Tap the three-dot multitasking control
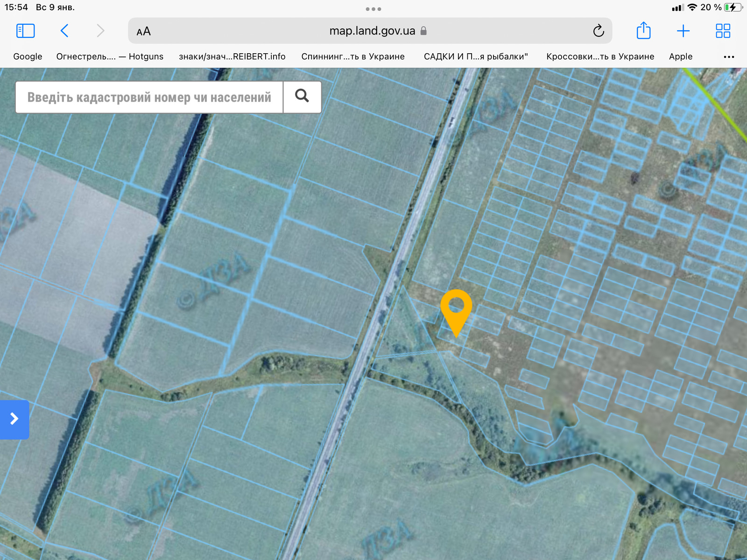This screenshot has width=747, height=560. coord(373,9)
